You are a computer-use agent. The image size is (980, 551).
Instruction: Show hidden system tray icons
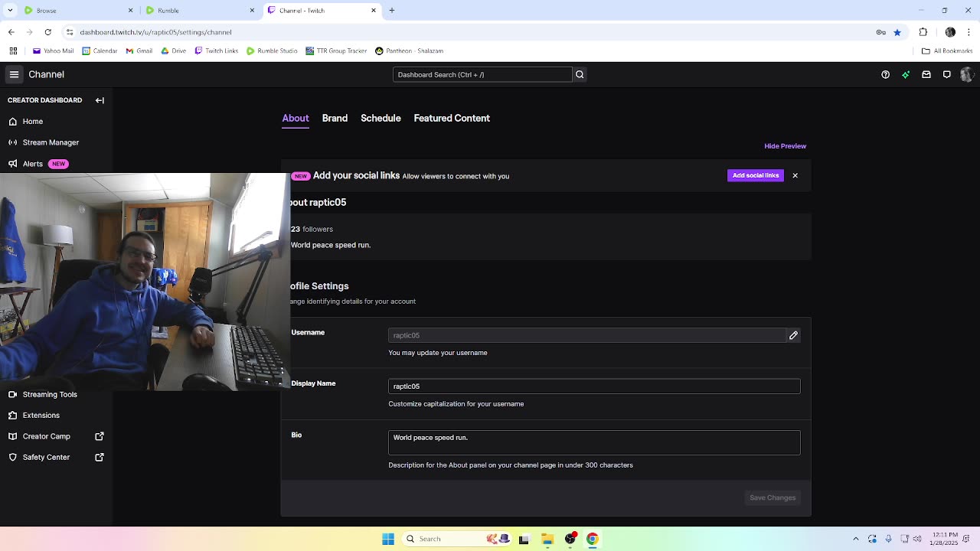click(x=856, y=539)
